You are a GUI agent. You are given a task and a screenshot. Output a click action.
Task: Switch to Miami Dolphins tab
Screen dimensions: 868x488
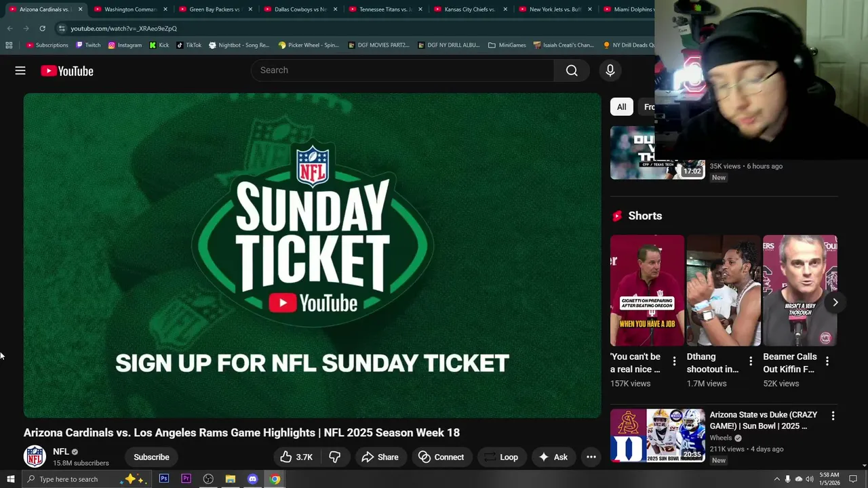click(627, 9)
